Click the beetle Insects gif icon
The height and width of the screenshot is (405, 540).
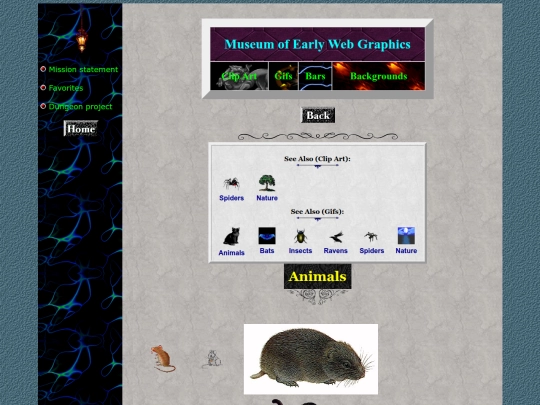pyautogui.click(x=300, y=236)
